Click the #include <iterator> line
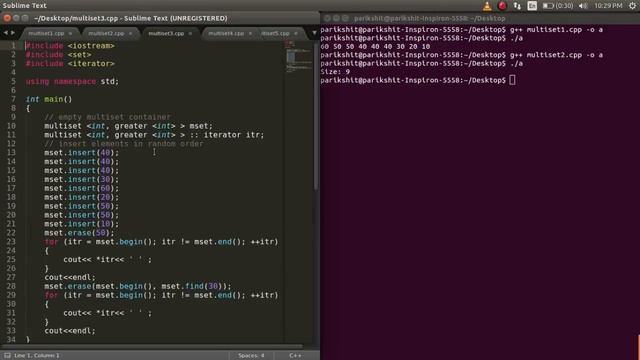Screen dimensions: 640x360 pyautogui.click(x=70, y=64)
